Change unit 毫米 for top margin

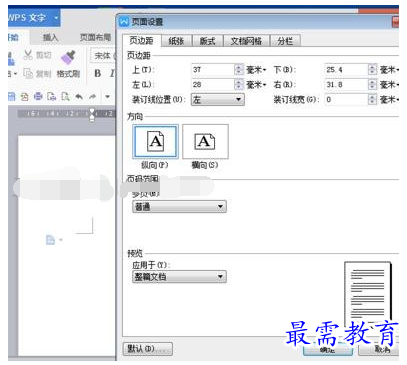256,70
